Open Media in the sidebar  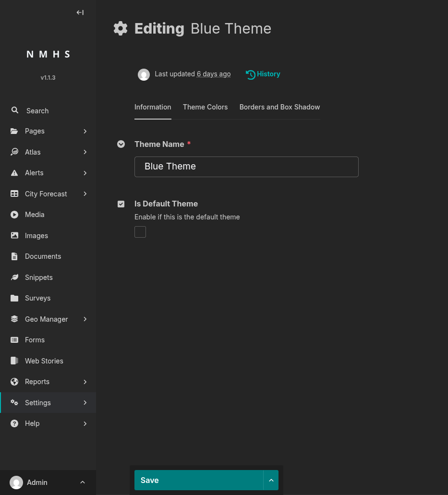click(x=48, y=215)
